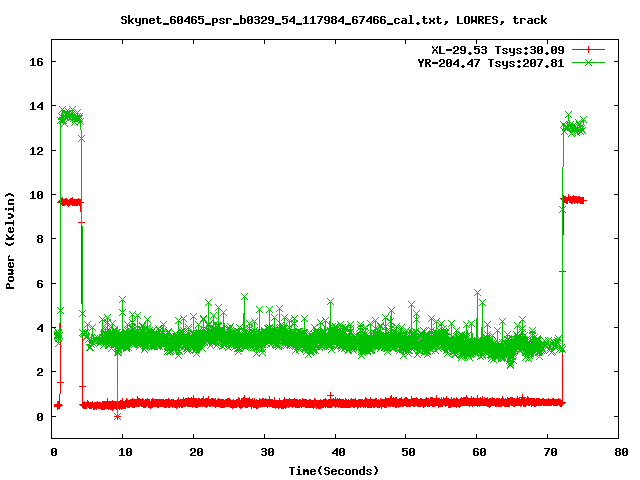Click the y-axis tick label 16
Viewport: 640px width, 480px height.
pos(36,62)
